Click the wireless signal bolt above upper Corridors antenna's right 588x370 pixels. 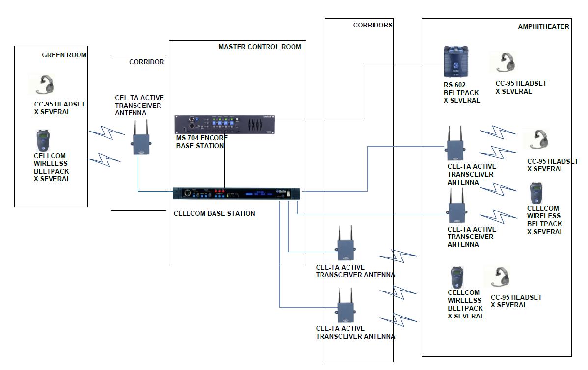(398, 257)
